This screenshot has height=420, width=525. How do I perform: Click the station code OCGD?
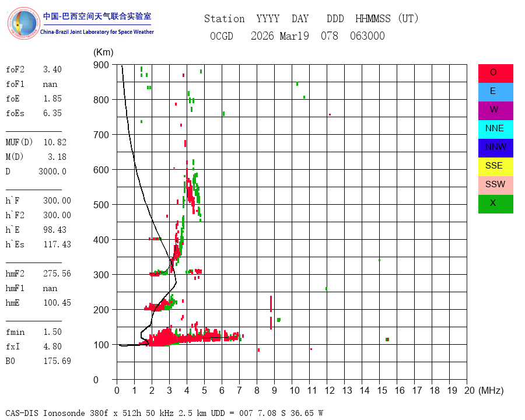tap(221, 36)
